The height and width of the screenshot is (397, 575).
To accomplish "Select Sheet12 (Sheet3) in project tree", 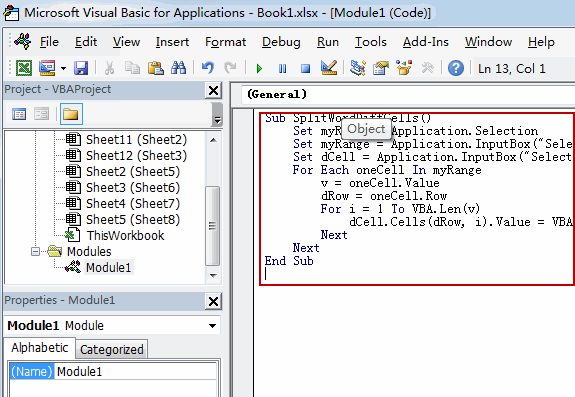I will [136, 155].
